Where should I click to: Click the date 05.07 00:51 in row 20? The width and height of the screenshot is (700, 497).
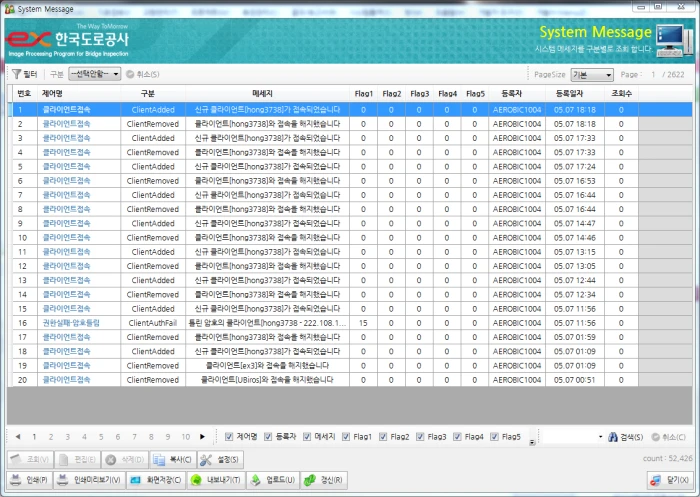575,380
